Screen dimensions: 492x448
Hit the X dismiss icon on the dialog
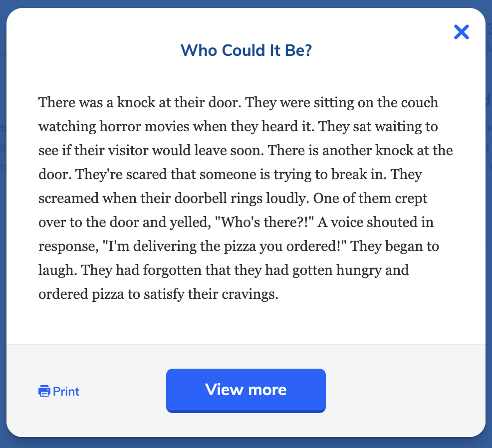(x=461, y=32)
